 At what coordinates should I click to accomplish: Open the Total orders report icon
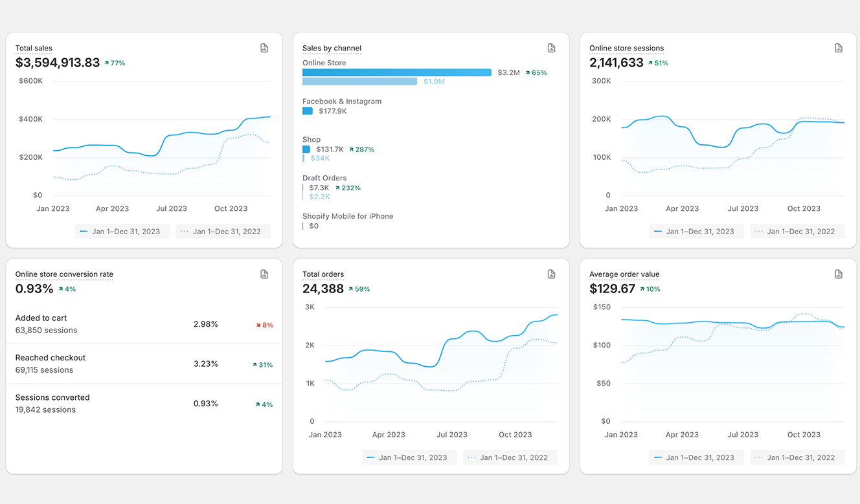coord(551,274)
